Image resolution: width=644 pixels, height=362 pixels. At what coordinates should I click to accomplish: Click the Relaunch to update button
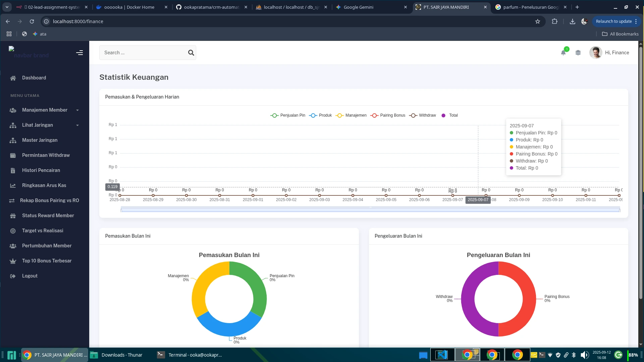[613, 21]
